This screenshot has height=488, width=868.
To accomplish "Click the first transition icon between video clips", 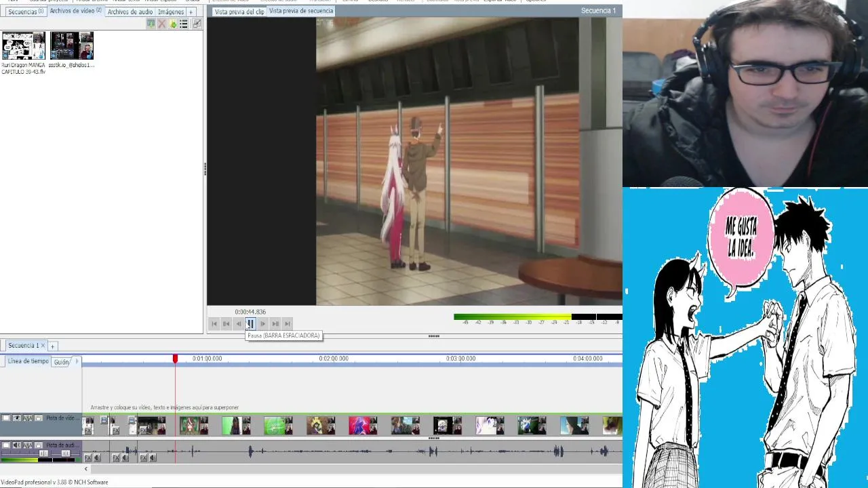I will pos(104,420).
